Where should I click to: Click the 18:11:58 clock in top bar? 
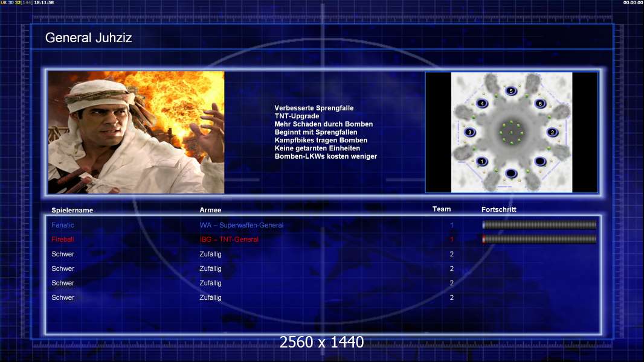(x=44, y=3)
